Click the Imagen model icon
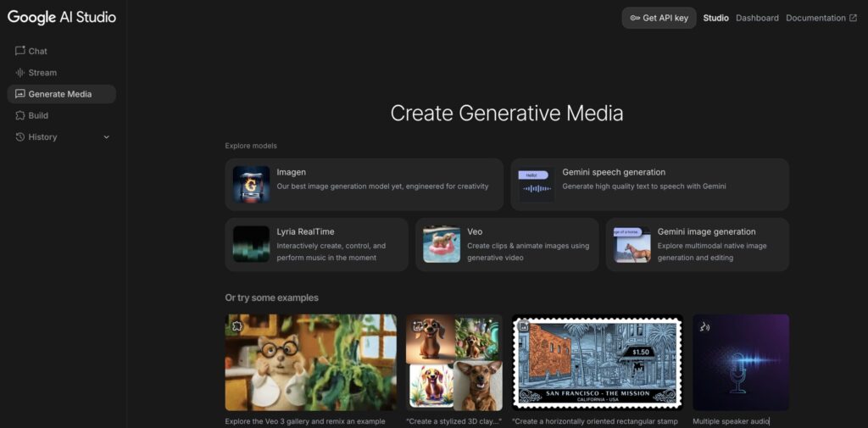This screenshot has height=428, width=868. 251,185
